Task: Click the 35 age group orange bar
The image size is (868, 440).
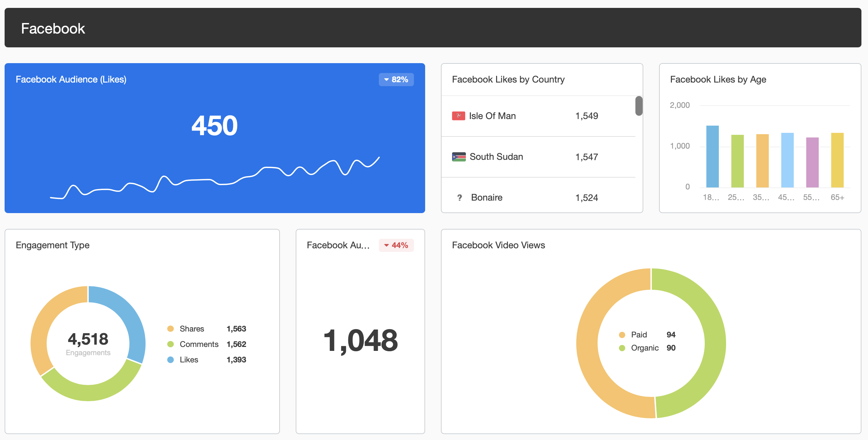Action: [762, 161]
